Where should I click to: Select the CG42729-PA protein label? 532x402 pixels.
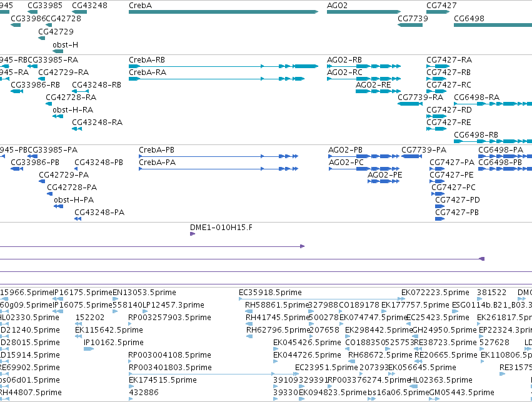[x=64, y=175]
